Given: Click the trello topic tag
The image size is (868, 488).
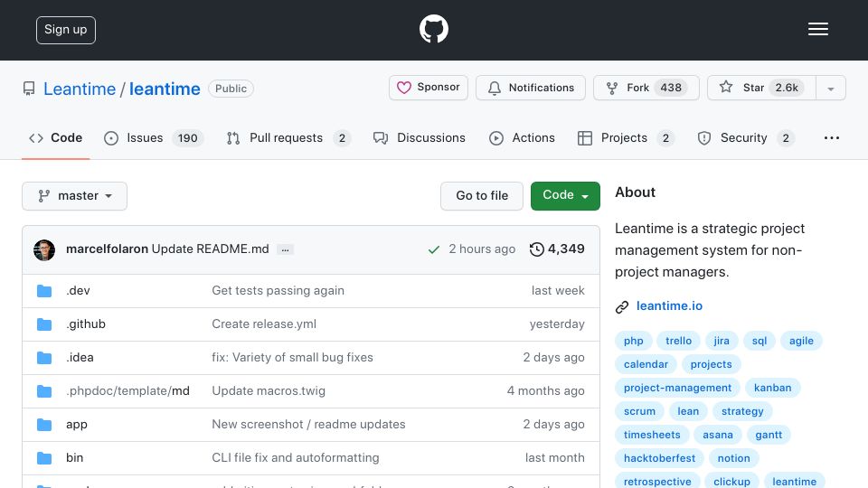Looking at the screenshot, I should click(x=678, y=341).
